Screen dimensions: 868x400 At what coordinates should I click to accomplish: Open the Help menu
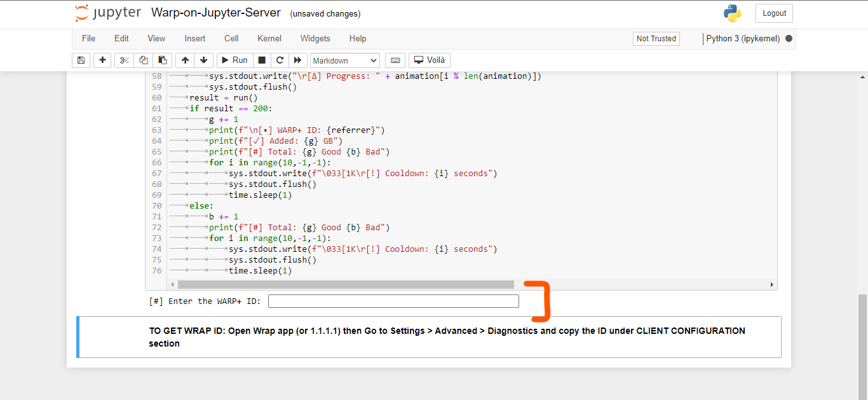358,39
